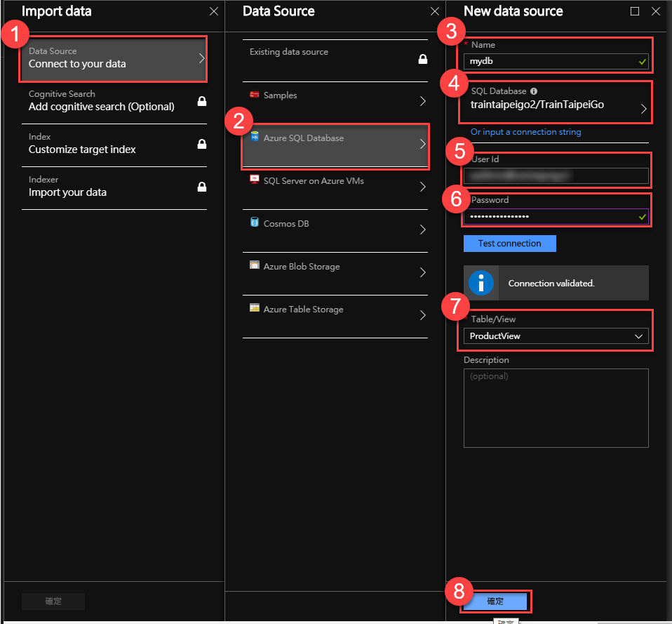This screenshot has width=672, height=624.
Task: Select Azure Blob Storage source
Action: pos(335,274)
